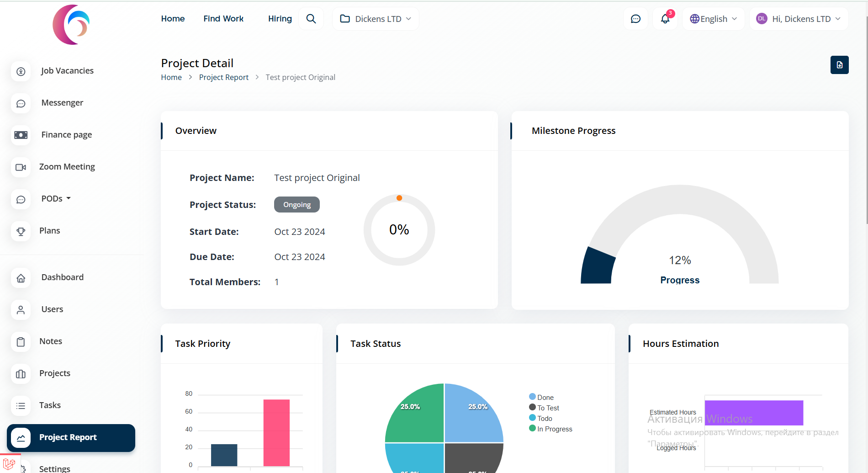Open the Hi, Dickens LTD user menu

[x=799, y=19]
